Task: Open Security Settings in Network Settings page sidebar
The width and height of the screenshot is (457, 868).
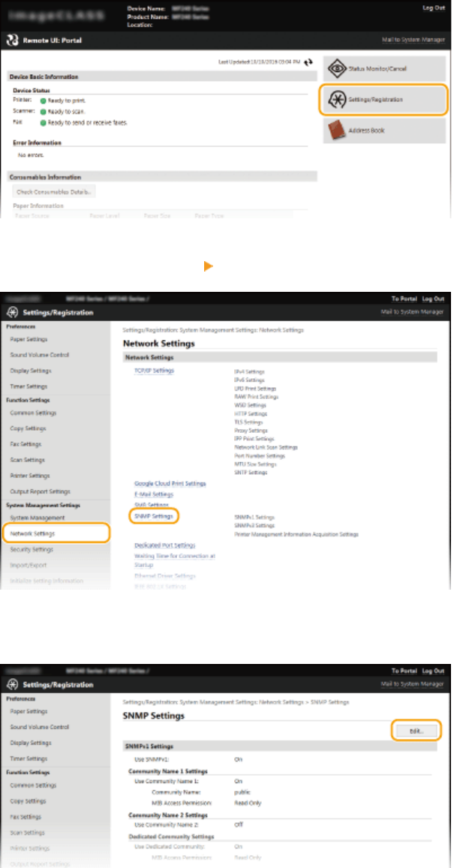Action: point(32,550)
